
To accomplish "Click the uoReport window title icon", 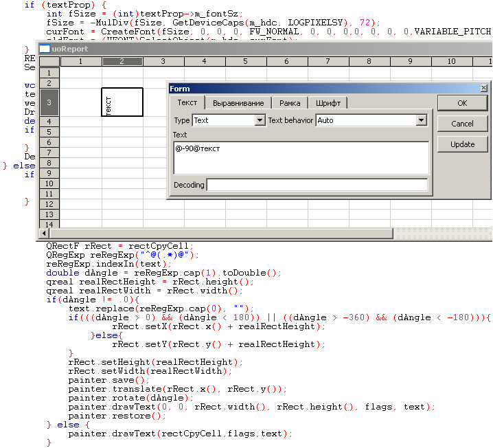I will [45, 49].
